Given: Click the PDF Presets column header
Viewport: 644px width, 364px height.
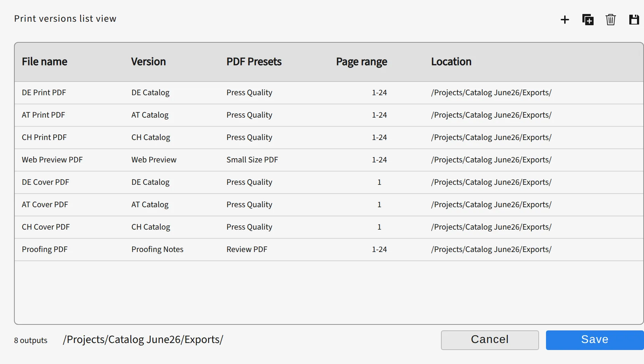Looking at the screenshot, I should click(x=254, y=62).
